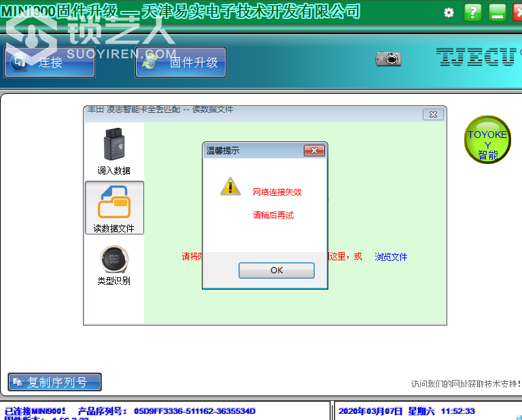Click the yellow warning triangle icon
Viewport: 522px width, 420px height.
230,186
